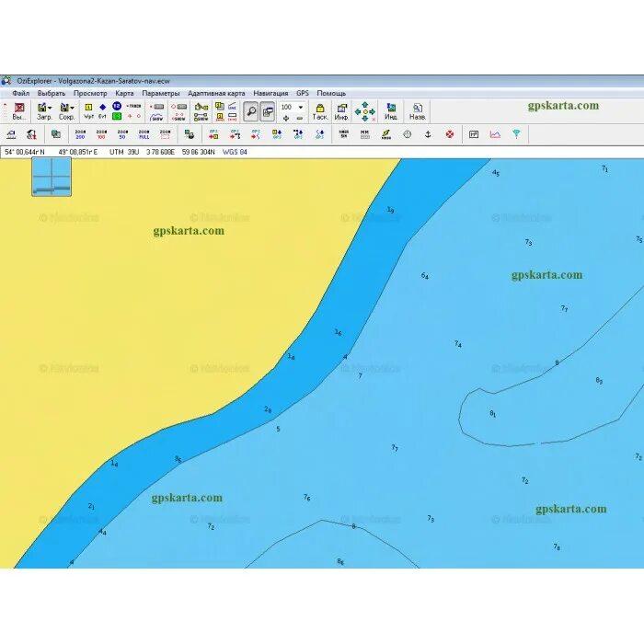This screenshot has width=644, height=644.
Task: Click the WGS 84 datum text
Action: 235,152
